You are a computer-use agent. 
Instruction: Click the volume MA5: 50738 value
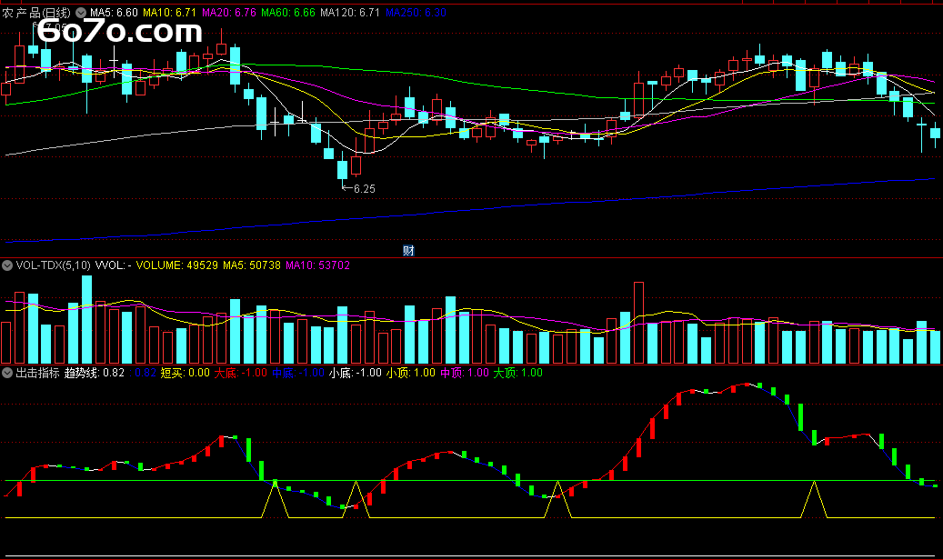[x=251, y=265]
